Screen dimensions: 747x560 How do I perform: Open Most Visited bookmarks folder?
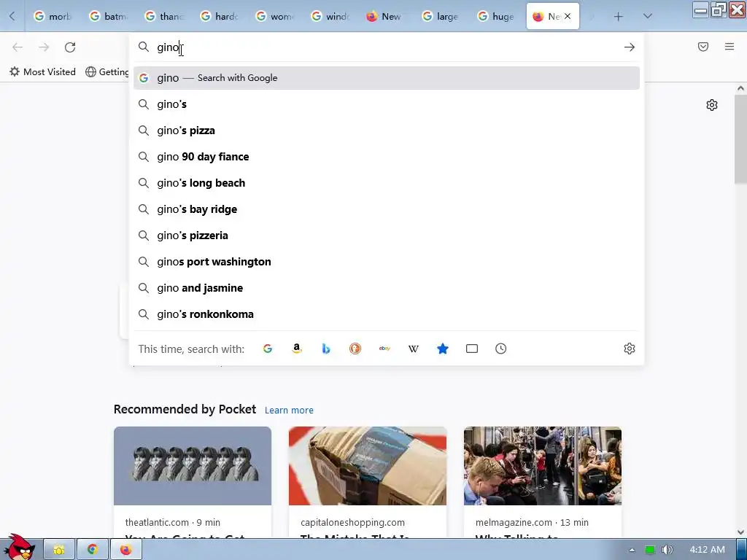tap(43, 72)
